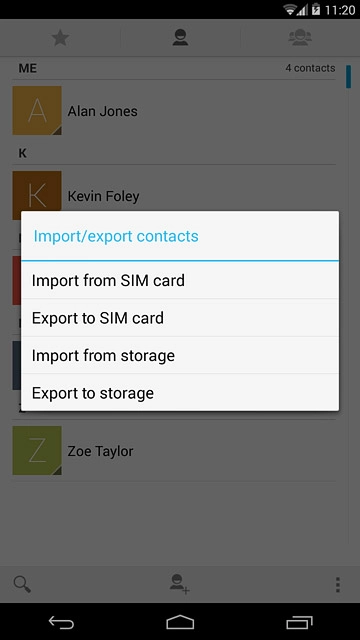Tap Alan Jones avatar thumbnail
This screenshot has height=640, width=360.
click(x=37, y=111)
